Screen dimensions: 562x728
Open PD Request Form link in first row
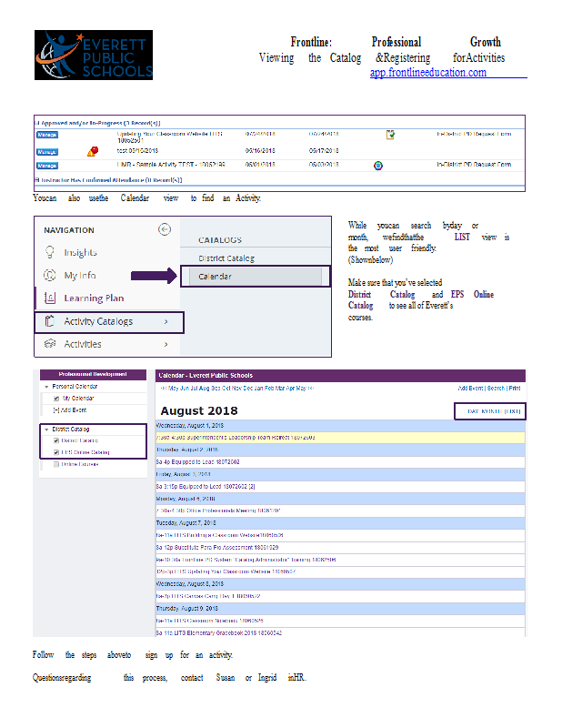pyautogui.click(x=474, y=134)
